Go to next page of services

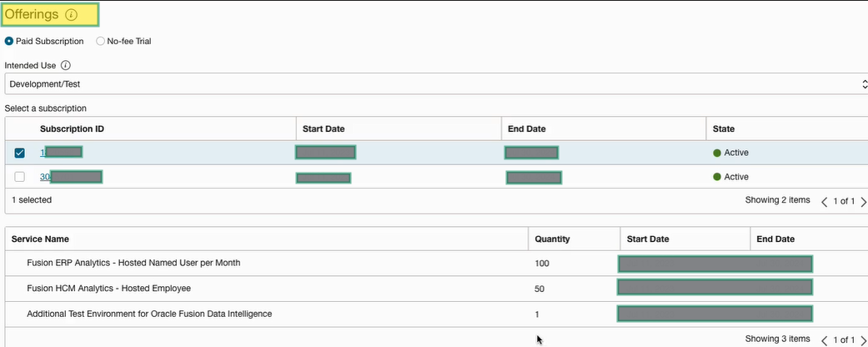(863, 339)
